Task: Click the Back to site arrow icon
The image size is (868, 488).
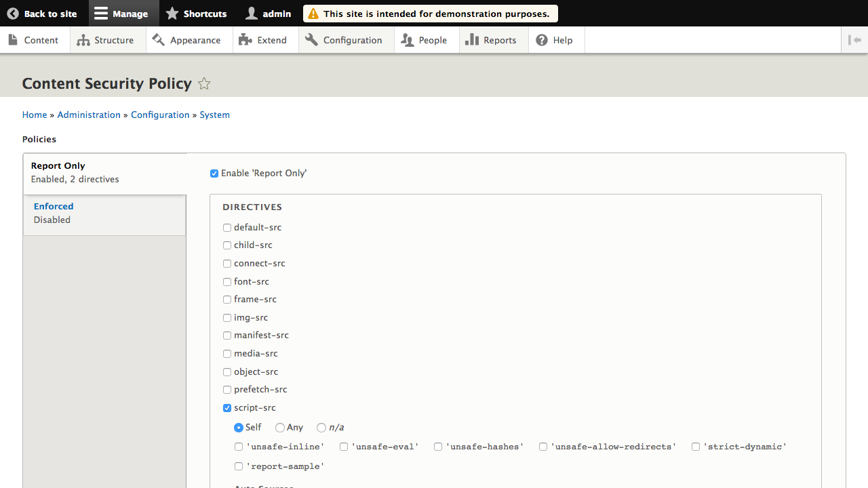Action: [x=13, y=14]
